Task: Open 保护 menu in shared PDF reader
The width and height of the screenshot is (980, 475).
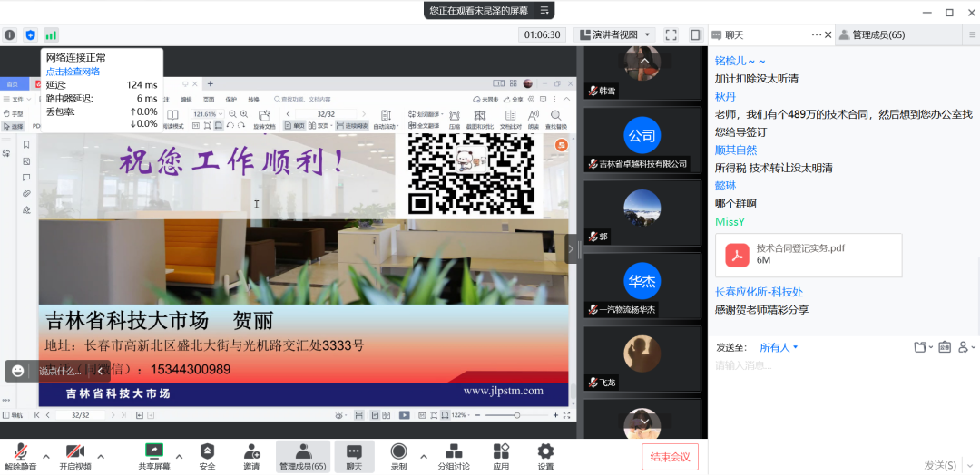Action: pyautogui.click(x=231, y=99)
